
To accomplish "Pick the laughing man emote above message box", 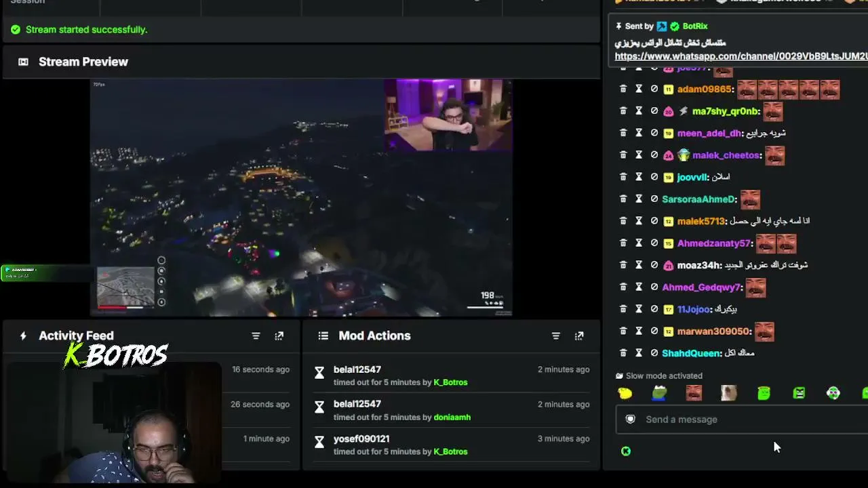I will coord(694,393).
